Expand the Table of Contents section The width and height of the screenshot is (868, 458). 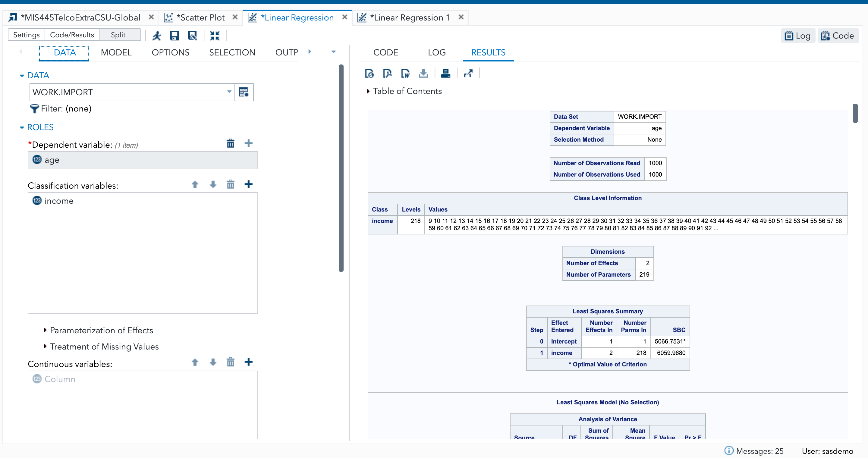pos(368,91)
